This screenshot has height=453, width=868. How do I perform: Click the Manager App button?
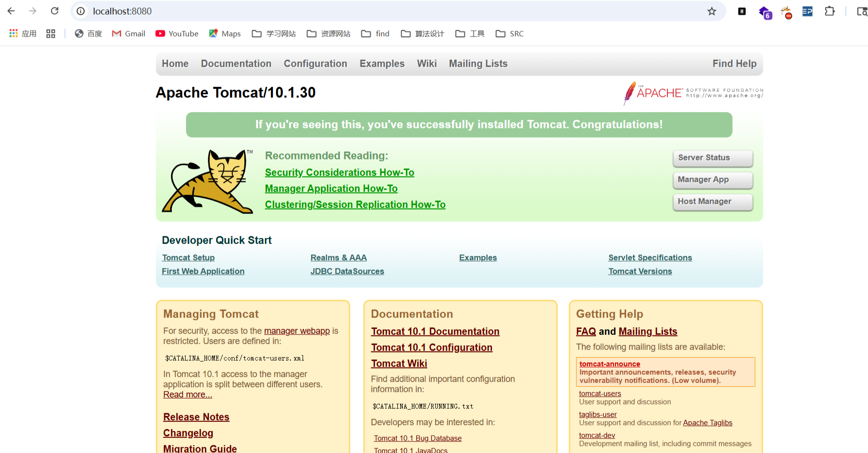713,180
